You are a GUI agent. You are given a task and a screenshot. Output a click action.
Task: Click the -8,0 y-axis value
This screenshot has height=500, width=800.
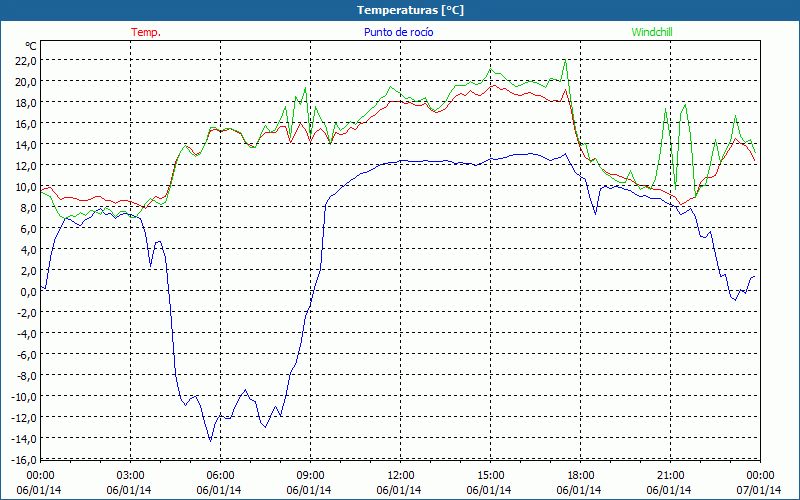click(x=28, y=376)
